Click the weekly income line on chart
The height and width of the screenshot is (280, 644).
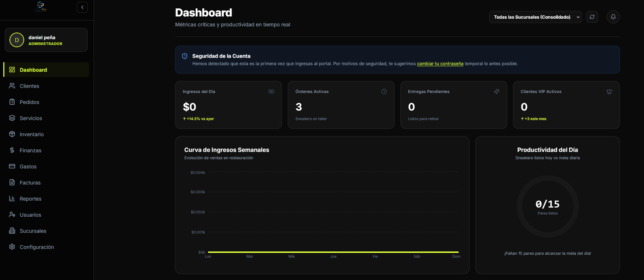[x=333, y=252]
